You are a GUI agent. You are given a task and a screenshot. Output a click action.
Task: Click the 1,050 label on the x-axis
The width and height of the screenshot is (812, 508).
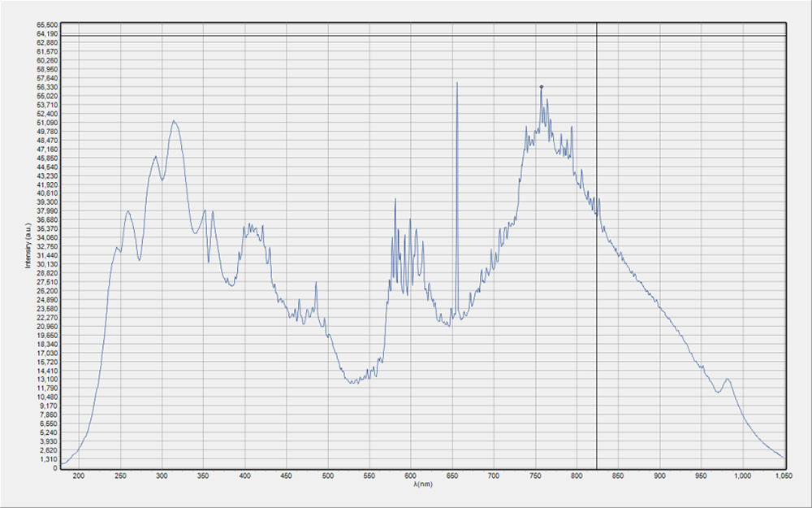click(x=783, y=477)
